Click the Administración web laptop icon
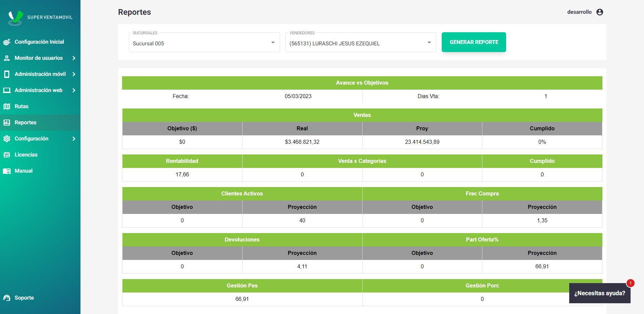644x314 pixels. 7,90
